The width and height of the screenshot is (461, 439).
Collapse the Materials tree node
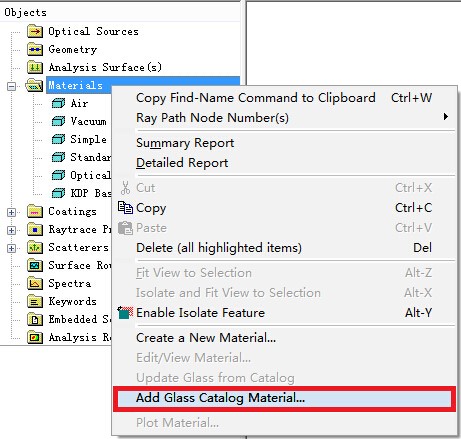tap(11, 86)
